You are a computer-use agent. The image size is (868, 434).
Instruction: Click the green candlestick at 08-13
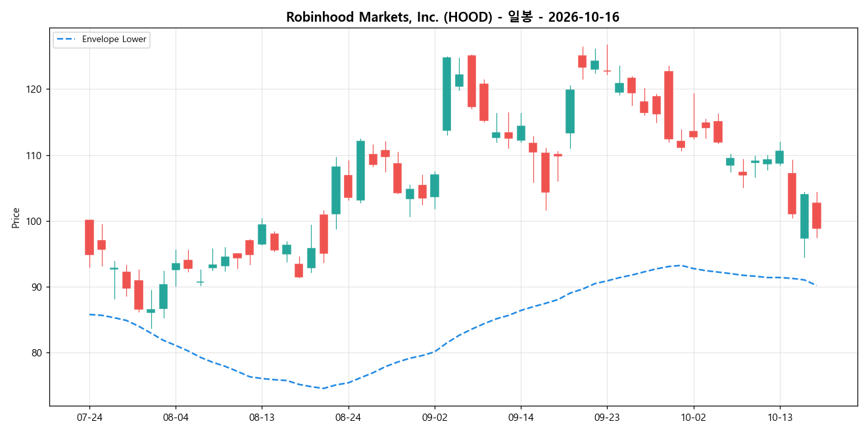point(262,235)
